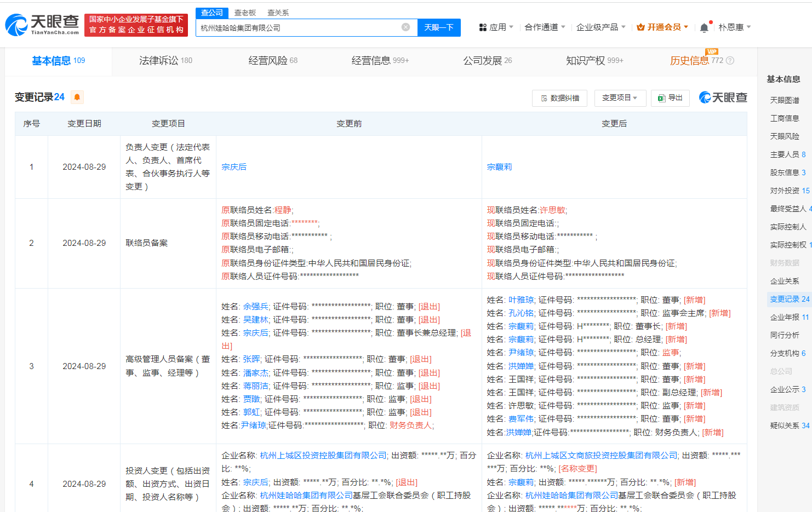812x512 pixels.
Task: Open the 孔沁铭 person link
Action: pos(521,313)
